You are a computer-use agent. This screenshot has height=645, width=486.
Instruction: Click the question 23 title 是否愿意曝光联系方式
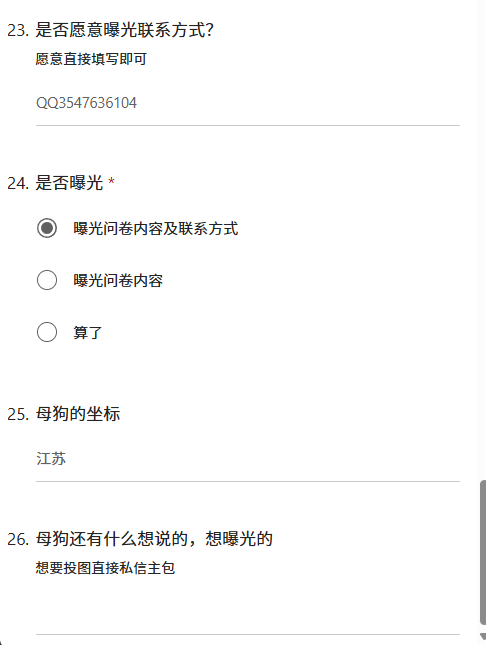(x=124, y=30)
